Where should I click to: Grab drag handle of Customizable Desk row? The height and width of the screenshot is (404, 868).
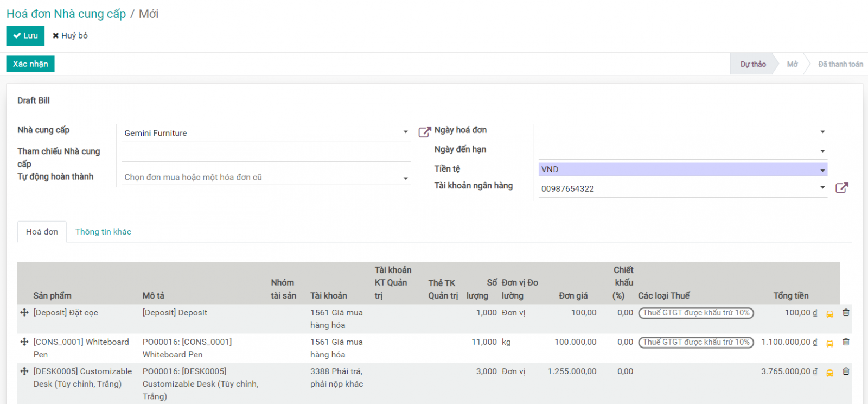coord(24,371)
